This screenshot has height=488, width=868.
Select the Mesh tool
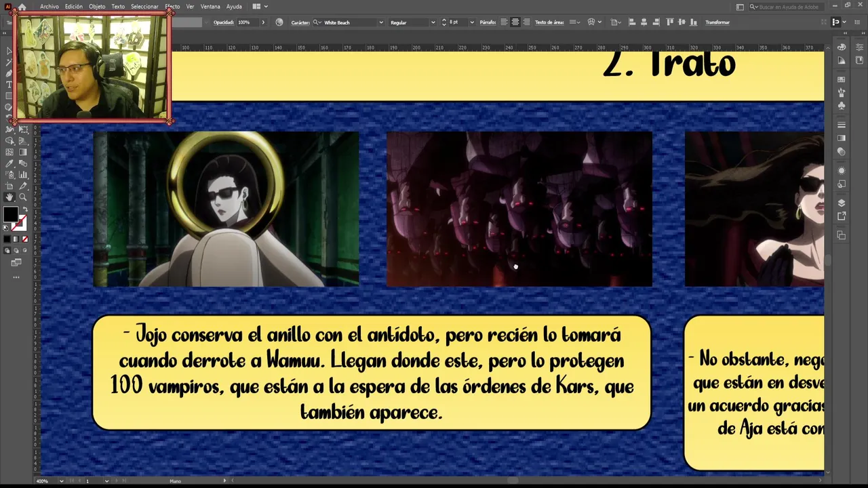(x=9, y=152)
